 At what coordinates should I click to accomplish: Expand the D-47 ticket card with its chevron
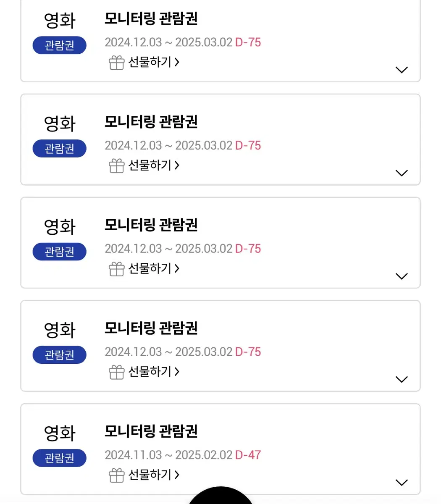tap(402, 483)
